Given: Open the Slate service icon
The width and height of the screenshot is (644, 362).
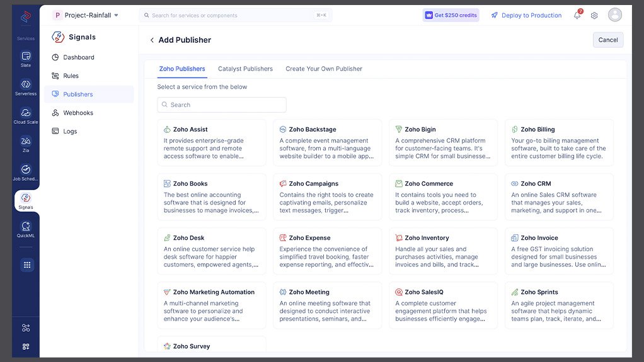Looking at the screenshot, I should [x=26, y=56].
